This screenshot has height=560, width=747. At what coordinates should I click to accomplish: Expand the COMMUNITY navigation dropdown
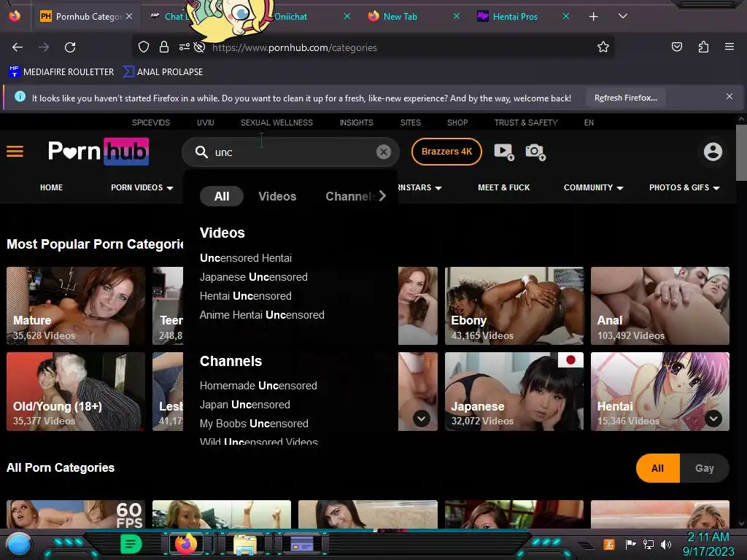tap(593, 187)
